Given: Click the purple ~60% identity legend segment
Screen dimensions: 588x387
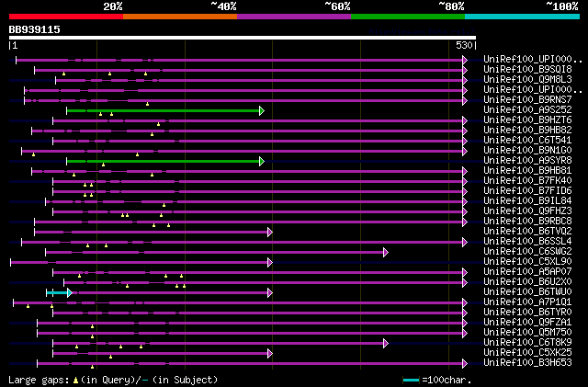Looking at the screenshot, I should click(294, 17).
